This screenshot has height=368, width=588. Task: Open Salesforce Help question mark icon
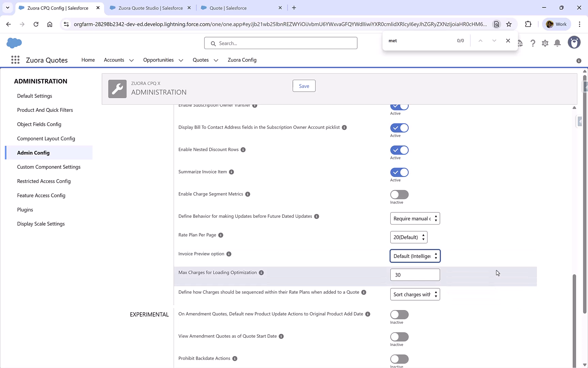pos(533,43)
